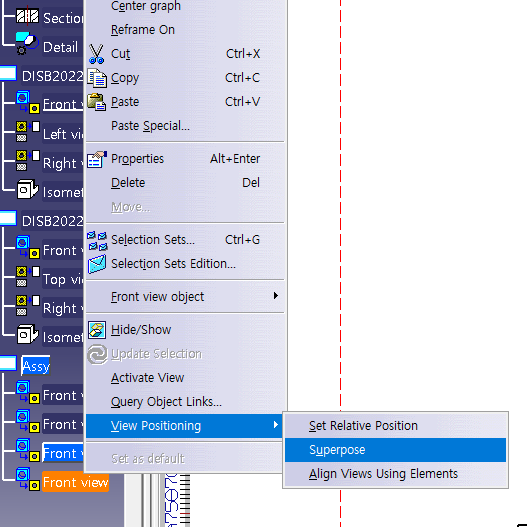This screenshot has width=527, height=527.
Task: Choose Center graph from context menu
Action: pos(146,6)
